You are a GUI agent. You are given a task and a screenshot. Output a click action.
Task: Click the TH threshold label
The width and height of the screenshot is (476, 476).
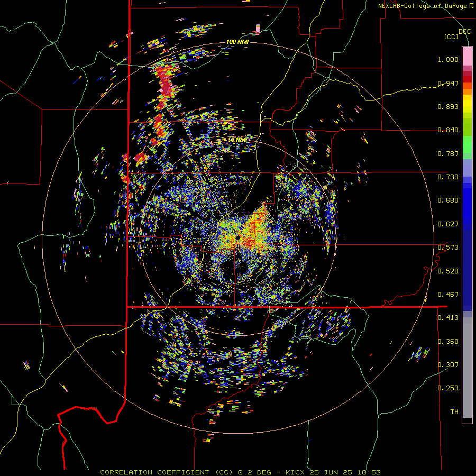[x=454, y=412]
